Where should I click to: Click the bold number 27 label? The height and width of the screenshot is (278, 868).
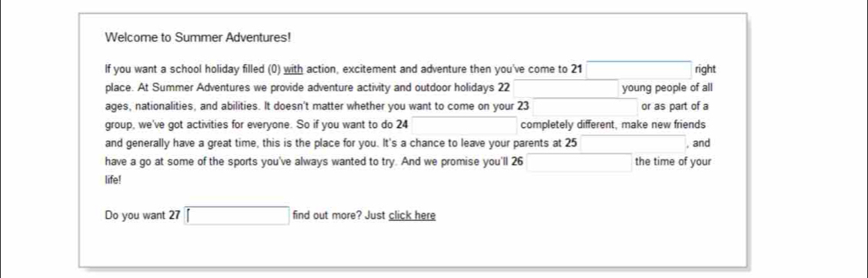coord(175,216)
